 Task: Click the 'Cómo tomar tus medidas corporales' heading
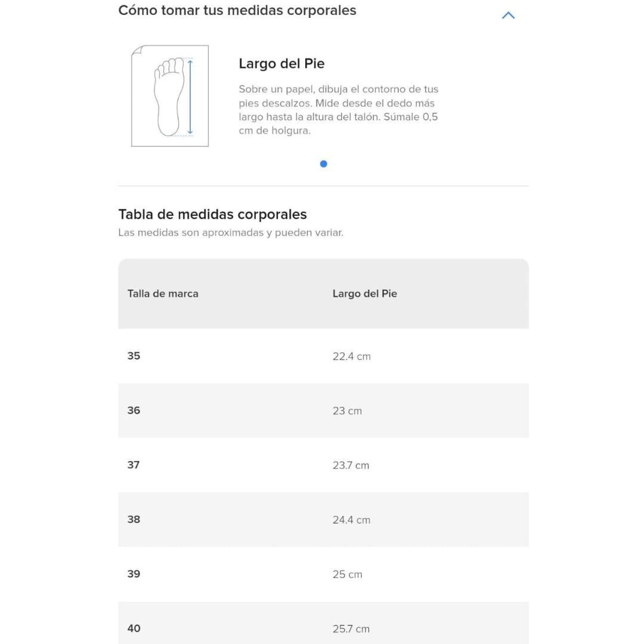[x=237, y=11]
